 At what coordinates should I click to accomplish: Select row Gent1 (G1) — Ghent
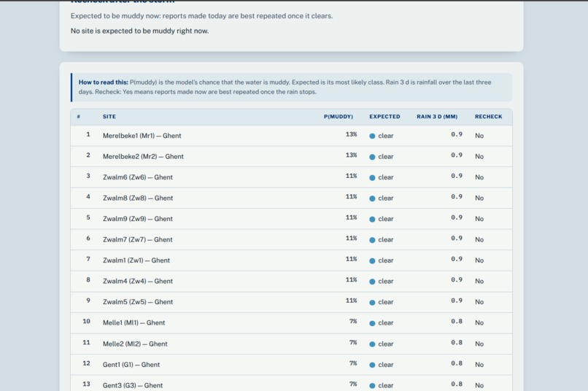click(291, 365)
